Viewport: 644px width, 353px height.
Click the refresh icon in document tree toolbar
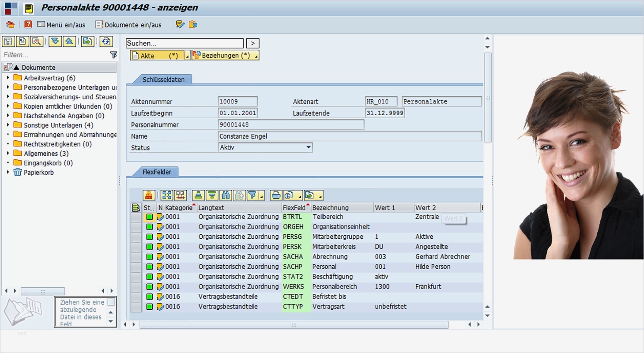pos(105,41)
